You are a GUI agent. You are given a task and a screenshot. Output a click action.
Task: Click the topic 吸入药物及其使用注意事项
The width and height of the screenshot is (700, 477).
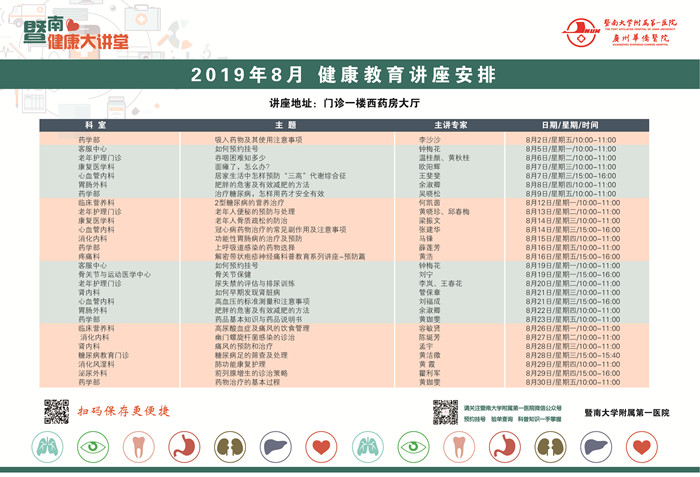tap(258, 140)
